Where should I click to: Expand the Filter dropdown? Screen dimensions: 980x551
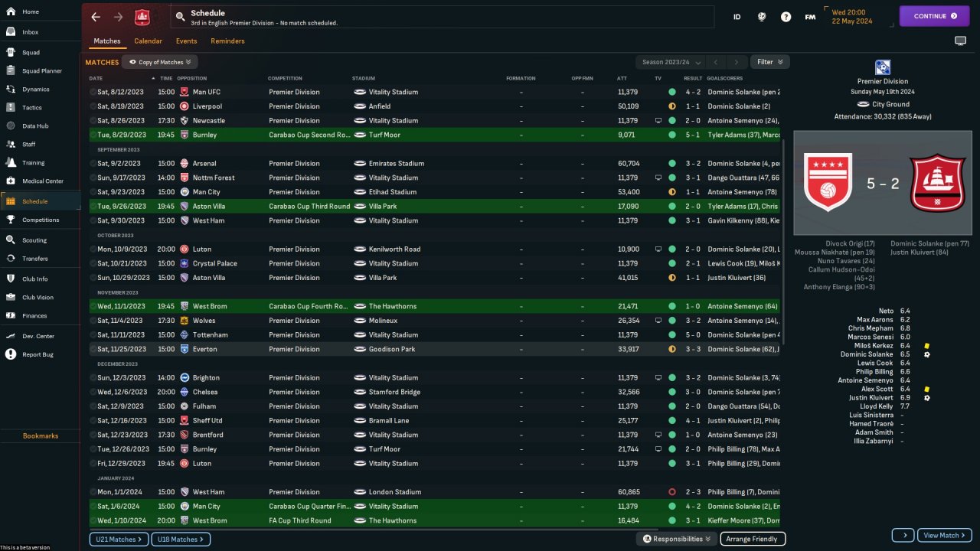769,62
